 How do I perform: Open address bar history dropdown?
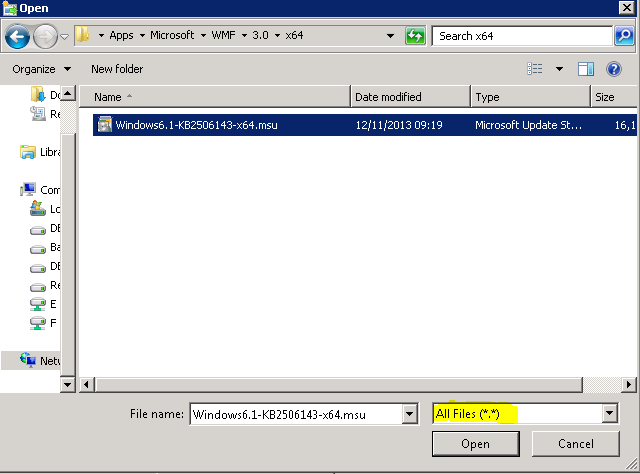click(x=390, y=36)
